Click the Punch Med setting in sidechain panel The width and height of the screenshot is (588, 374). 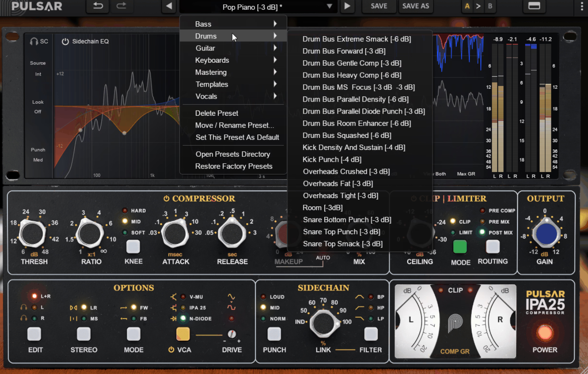tap(38, 160)
